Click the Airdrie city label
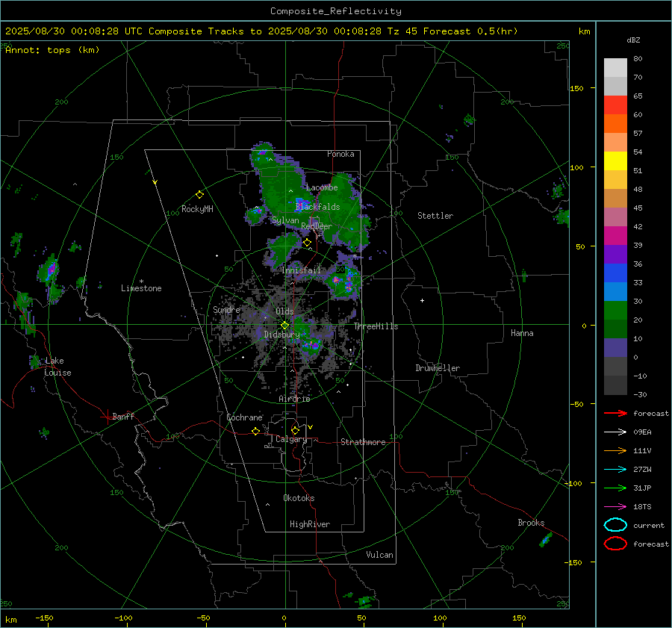Viewport: 672px width, 628px height. (294, 399)
